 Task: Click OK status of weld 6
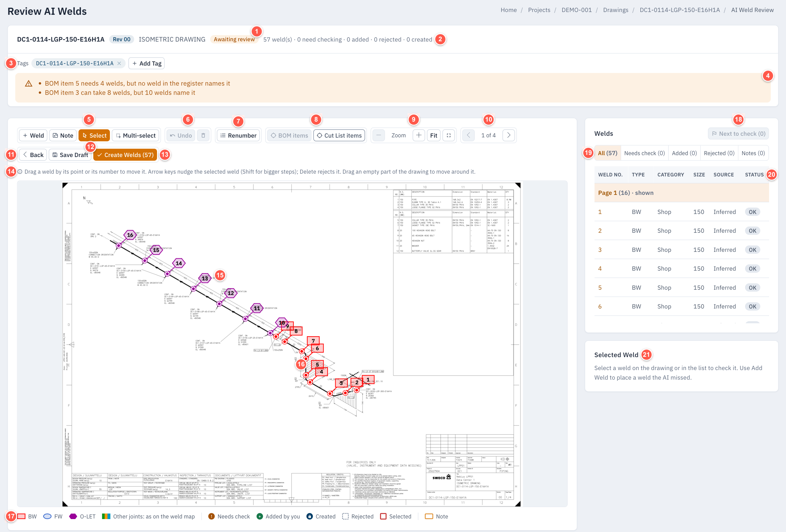(752, 306)
